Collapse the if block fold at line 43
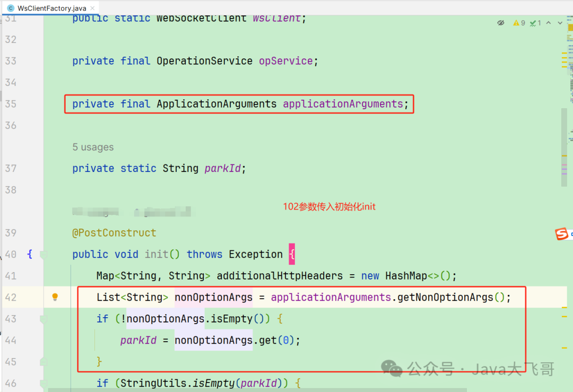This screenshot has height=392, width=573. [44, 319]
